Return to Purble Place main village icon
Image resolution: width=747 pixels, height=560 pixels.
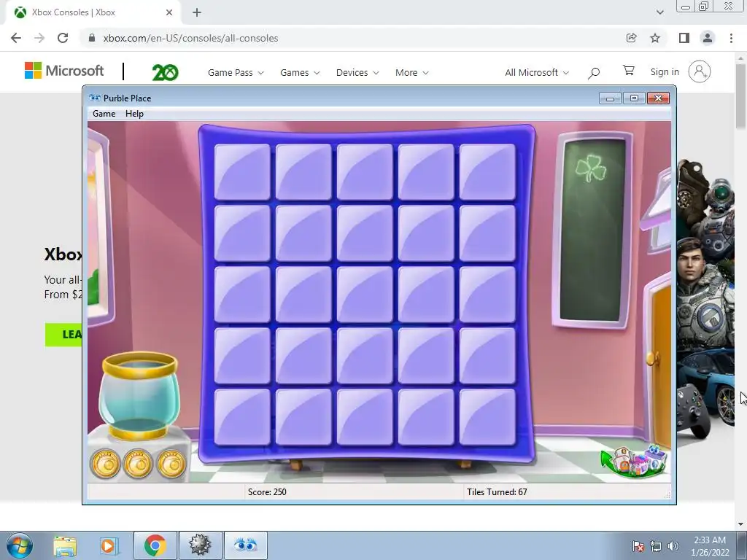point(634,461)
